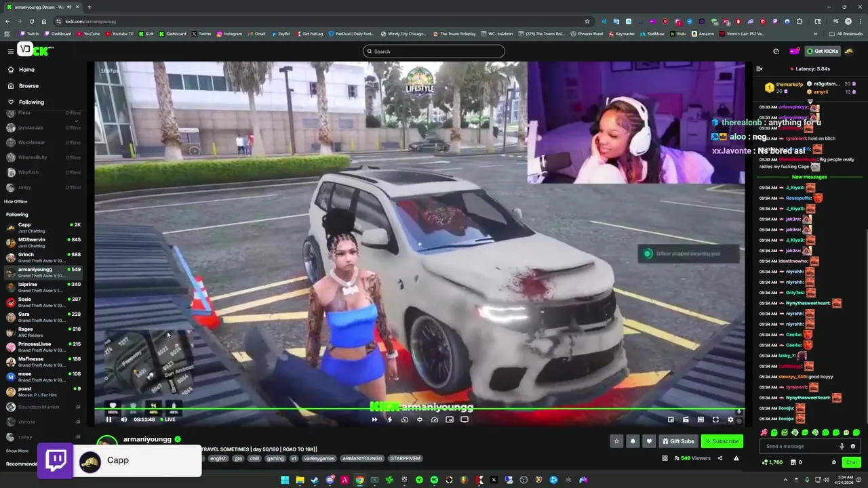Open Grinch channel in sidebar
Screen dimensions: 868x488
(x=43, y=258)
